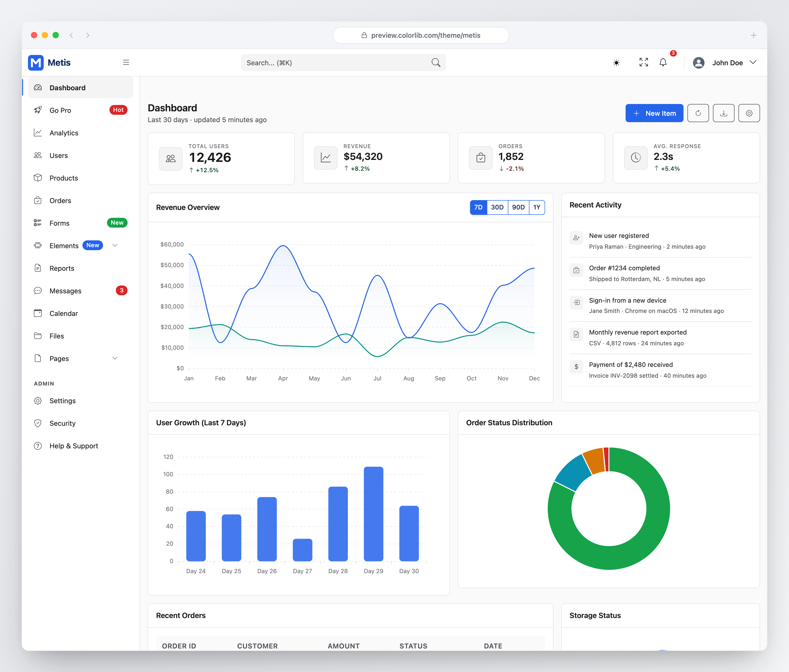
Task: Select the 30D range toggle
Action: [x=497, y=207]
